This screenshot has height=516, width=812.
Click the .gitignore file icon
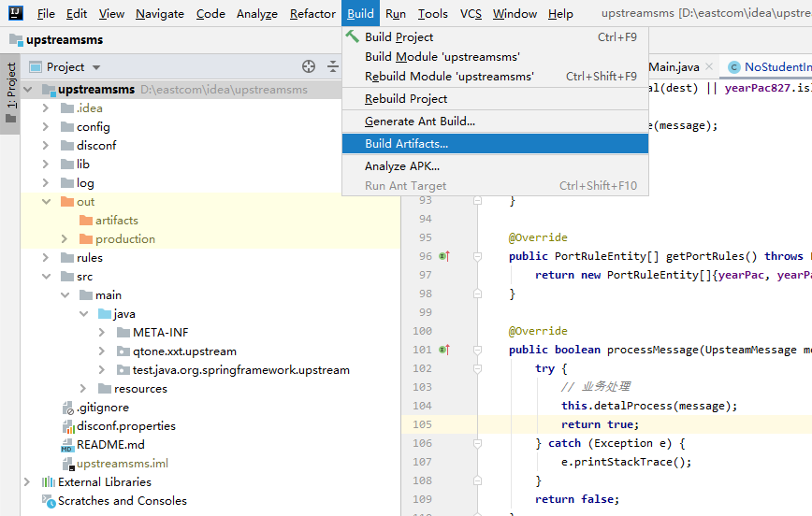pyautogui.click(x=68, y=408)
